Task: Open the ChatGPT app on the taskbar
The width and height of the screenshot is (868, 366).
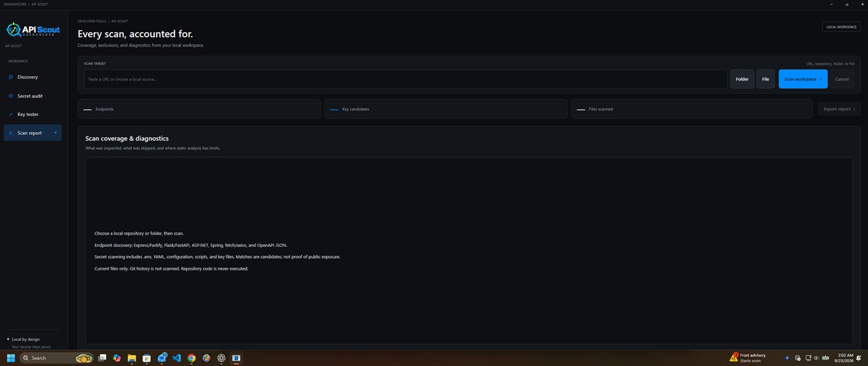Action: pos(221,358)
